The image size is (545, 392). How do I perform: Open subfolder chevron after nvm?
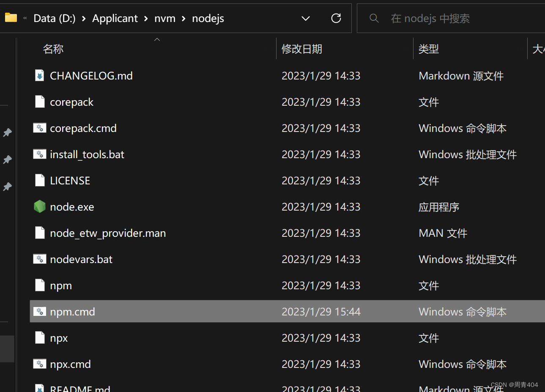click(x=184, y=19)
